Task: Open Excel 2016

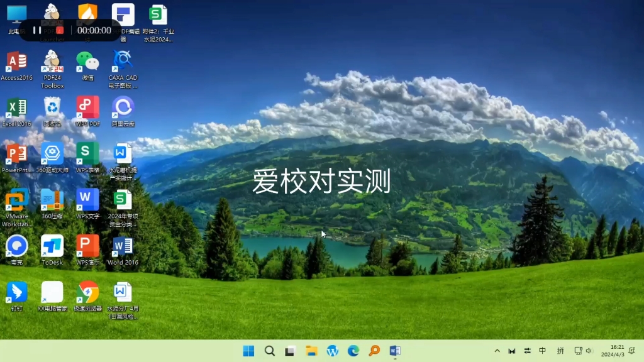Action: (16, 108)
